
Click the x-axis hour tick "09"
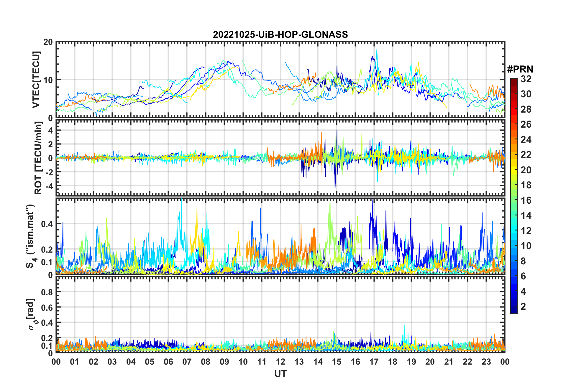click(224, 362)
